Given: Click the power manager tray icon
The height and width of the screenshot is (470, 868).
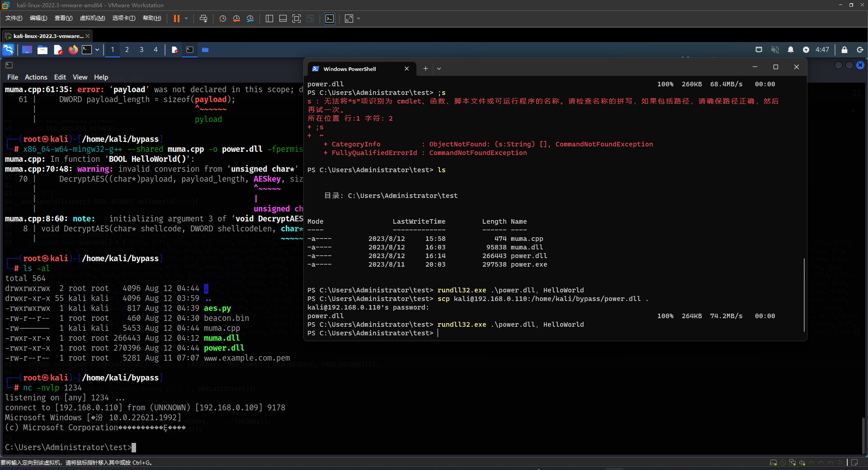Looking at the screenshot, I should [806, 50].
